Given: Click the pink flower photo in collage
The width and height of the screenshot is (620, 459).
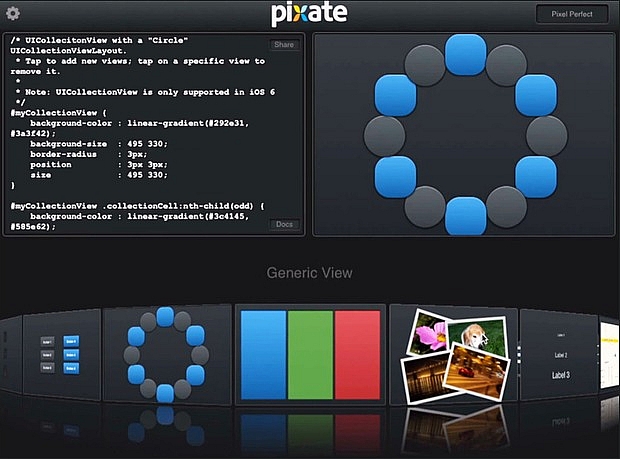Looking at the screenshot, I should pyautogui.click(x=430, y=334).
